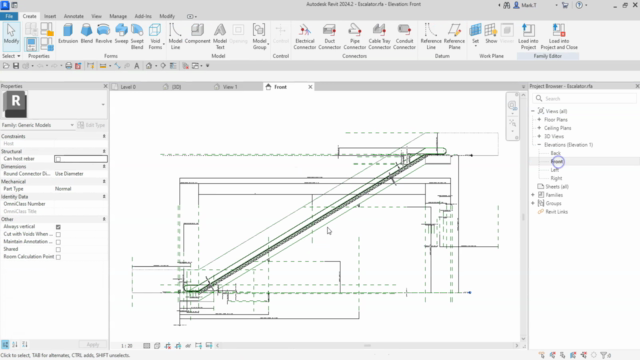Click Load into Project

(528, 37)
